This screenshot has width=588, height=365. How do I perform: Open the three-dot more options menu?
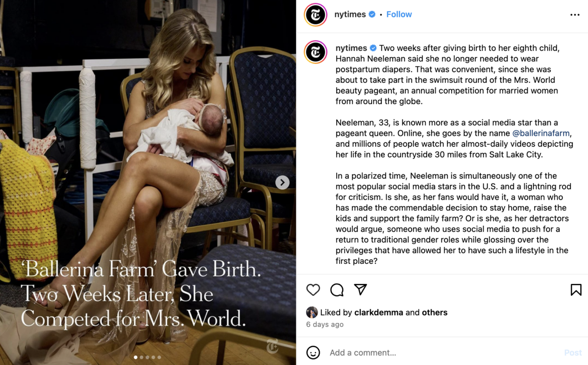pyautogui.click(x=575, y=15)
